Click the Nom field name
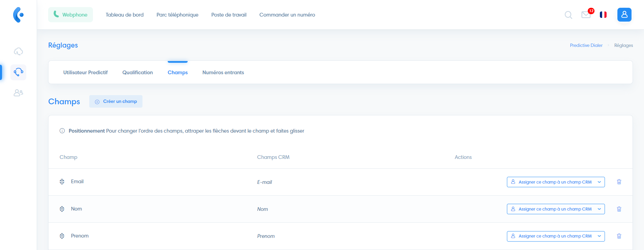This screenshot has height=250, width=644. (x=76, y=209)
